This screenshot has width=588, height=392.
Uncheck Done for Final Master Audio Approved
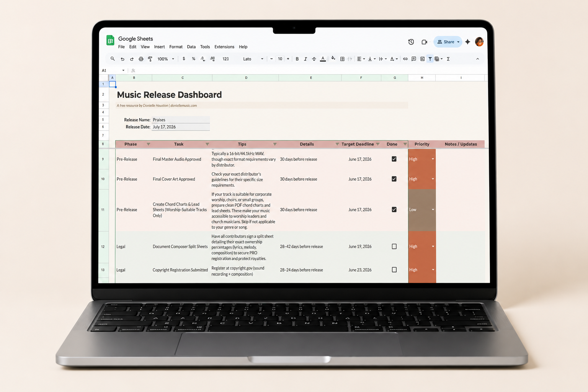(x=394, y=159)
